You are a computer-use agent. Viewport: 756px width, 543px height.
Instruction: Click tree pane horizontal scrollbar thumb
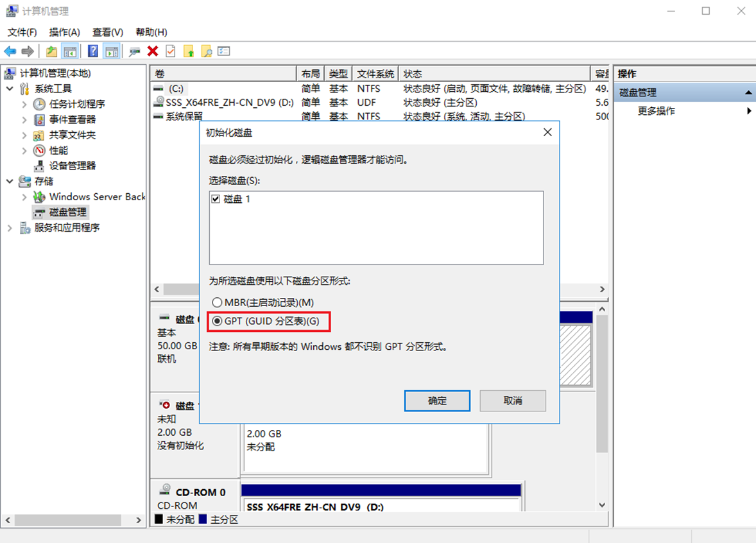click(x=67, y=521)
